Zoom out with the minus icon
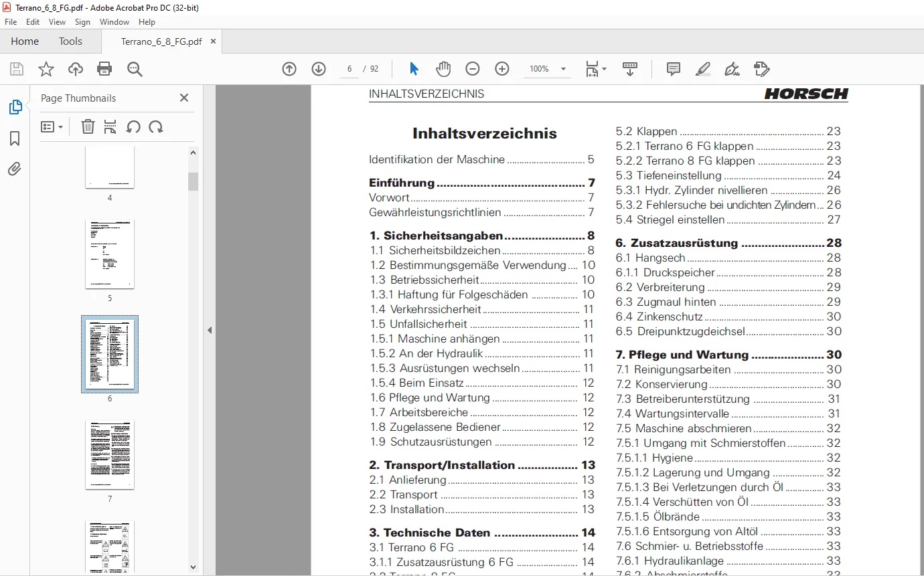 pos(473,69)
